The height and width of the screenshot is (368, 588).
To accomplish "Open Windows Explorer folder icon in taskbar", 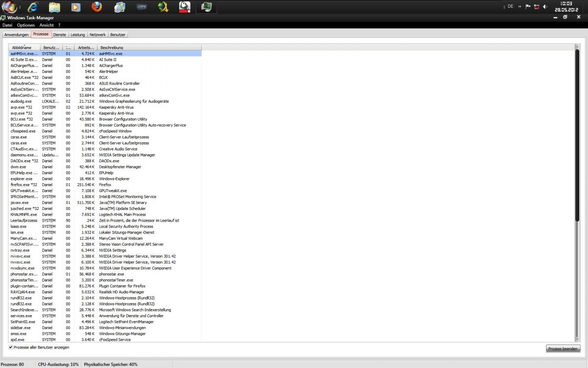I will [x=54, y=7].
